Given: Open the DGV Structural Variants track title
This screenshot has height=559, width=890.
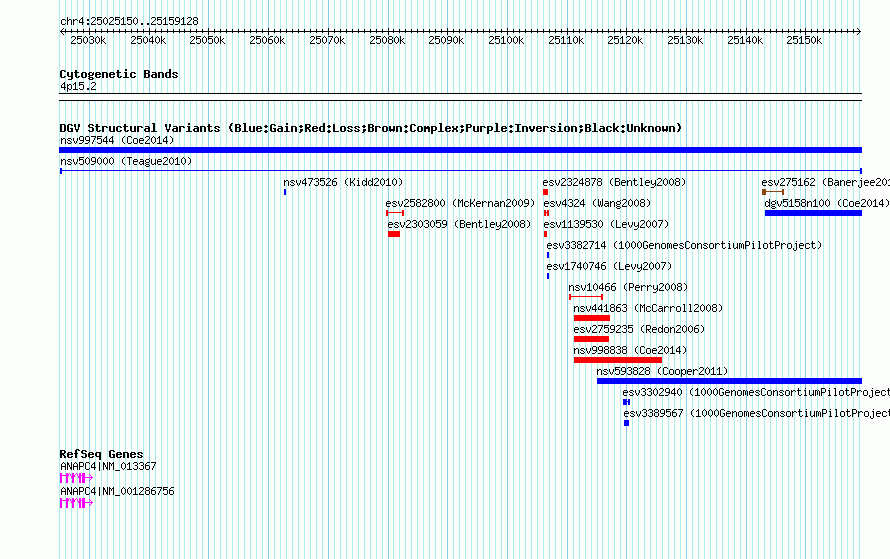Looking at the screenshot, I should 371,128.
